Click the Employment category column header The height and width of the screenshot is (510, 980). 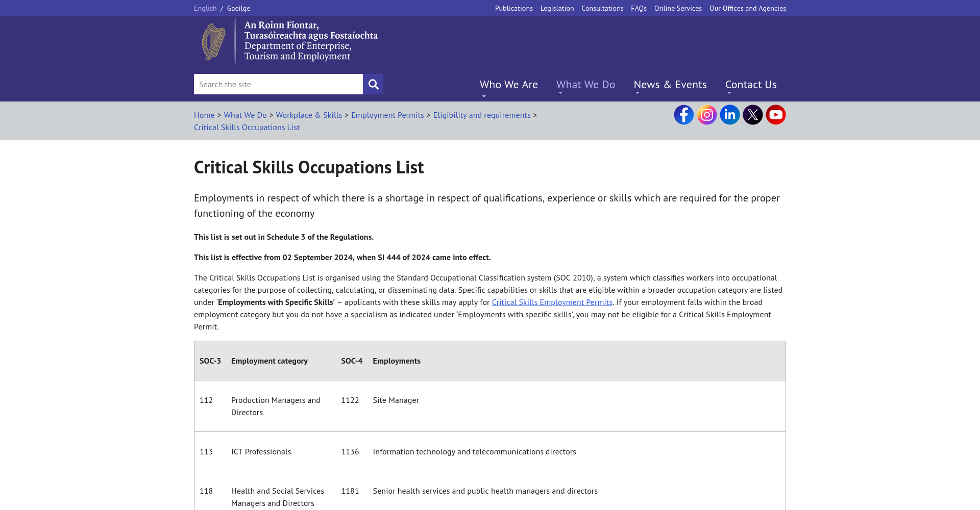pos(269,361)
